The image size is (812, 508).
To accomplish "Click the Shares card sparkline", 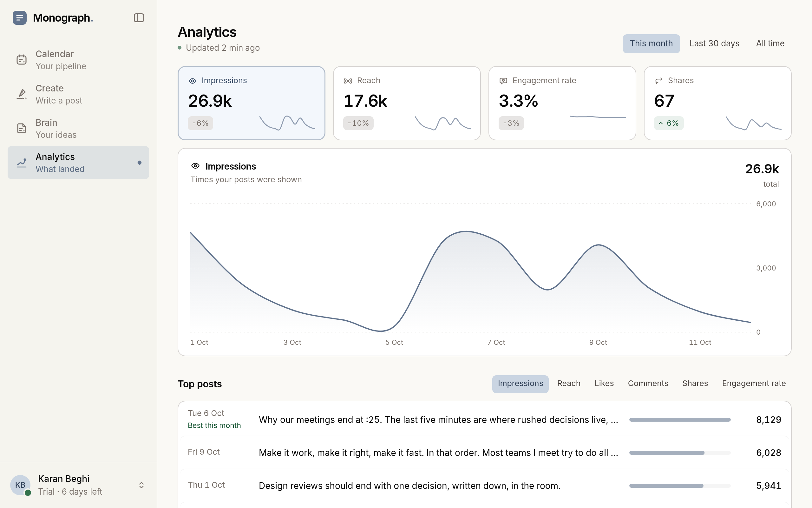I will (x=754, y=123).
